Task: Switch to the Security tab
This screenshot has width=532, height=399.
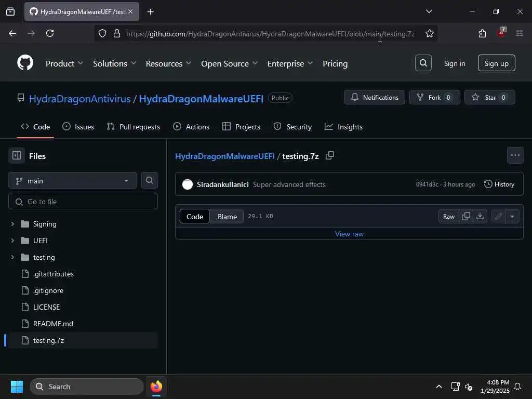Action: tap(292, 127)
